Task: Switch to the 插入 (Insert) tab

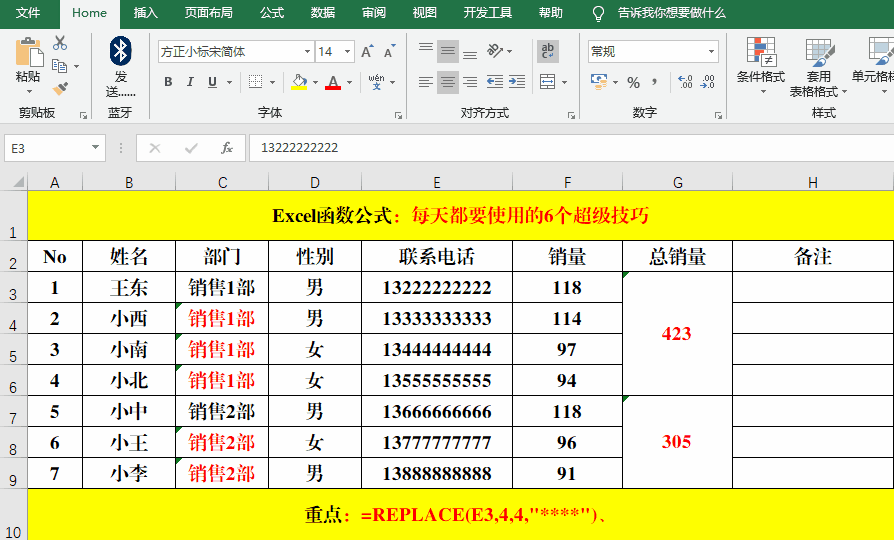Action: pos(146,13)
